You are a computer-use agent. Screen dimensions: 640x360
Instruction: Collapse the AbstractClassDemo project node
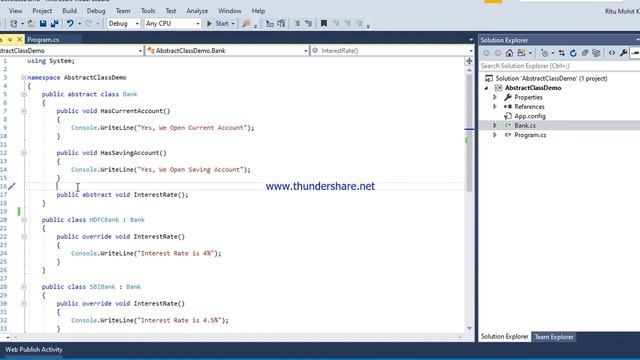point(486,88)
